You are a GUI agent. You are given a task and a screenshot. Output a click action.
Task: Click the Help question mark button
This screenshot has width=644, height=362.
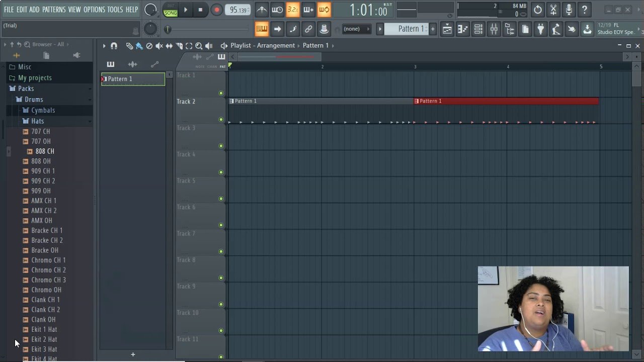point(584,10)
